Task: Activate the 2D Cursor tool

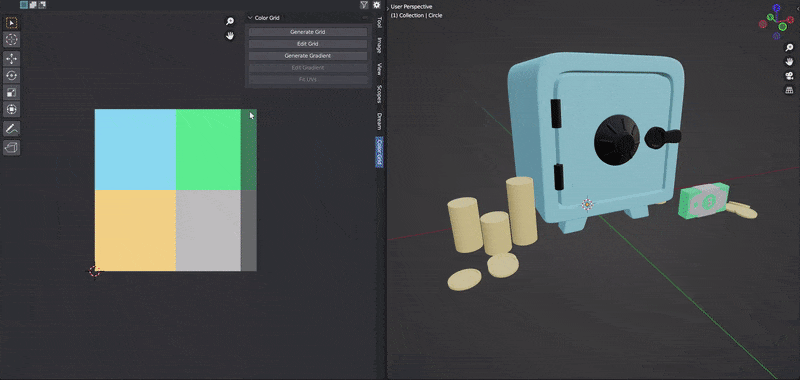Action: [x=11, y=39]
